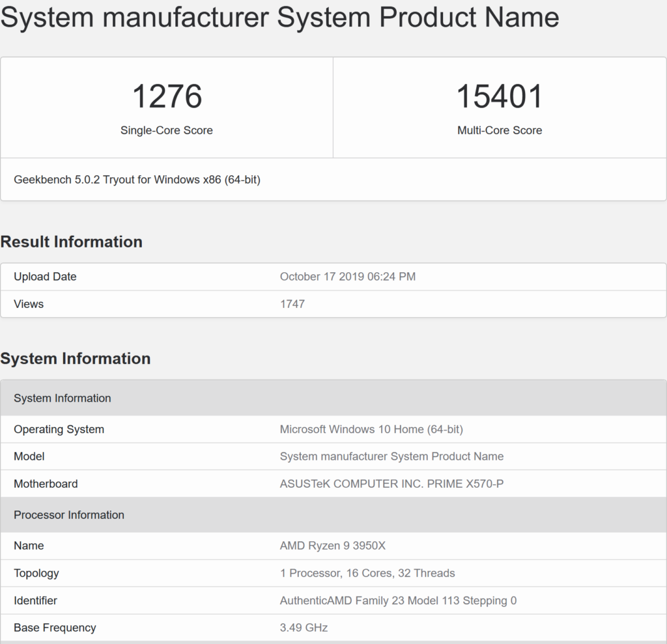Click the processor 'Name' row label
This screenshot has width=667, height=644.
point(29,545)
